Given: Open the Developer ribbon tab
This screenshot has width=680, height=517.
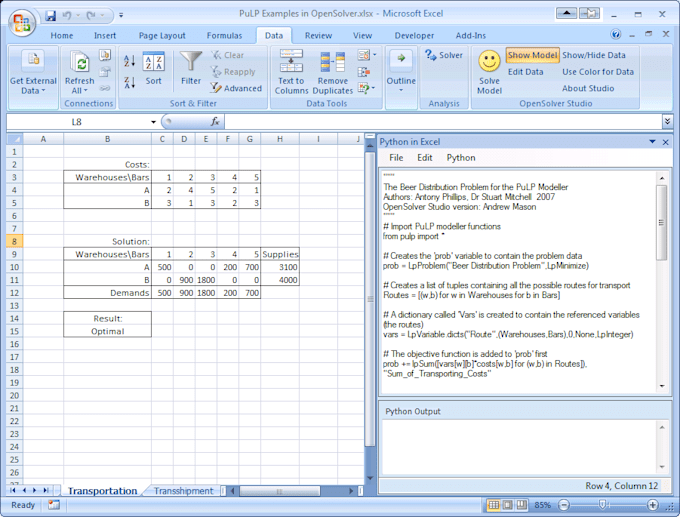Looking at the screenshot, I should pos(414,36).
